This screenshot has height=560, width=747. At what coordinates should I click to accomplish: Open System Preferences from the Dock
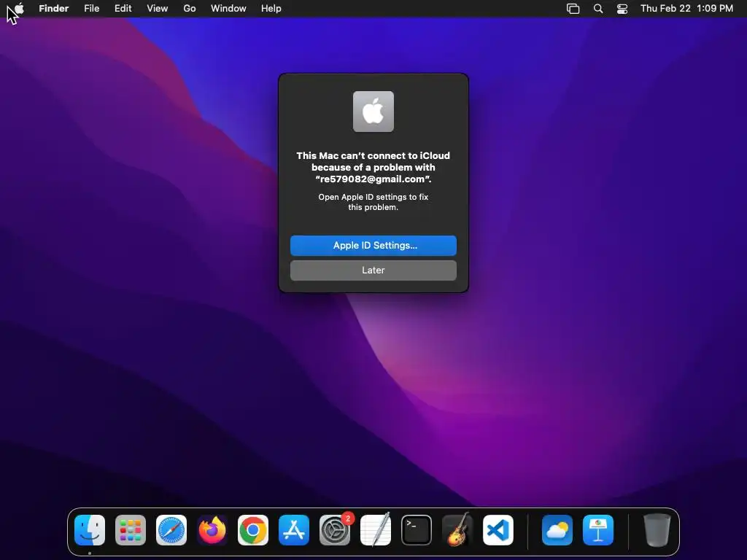(335, 530)
